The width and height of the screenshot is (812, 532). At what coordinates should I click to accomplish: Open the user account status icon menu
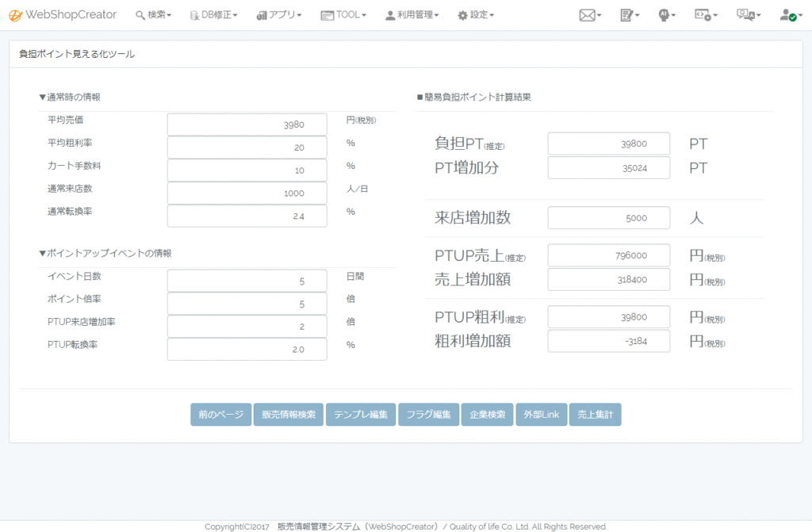[x=791, y=15]
